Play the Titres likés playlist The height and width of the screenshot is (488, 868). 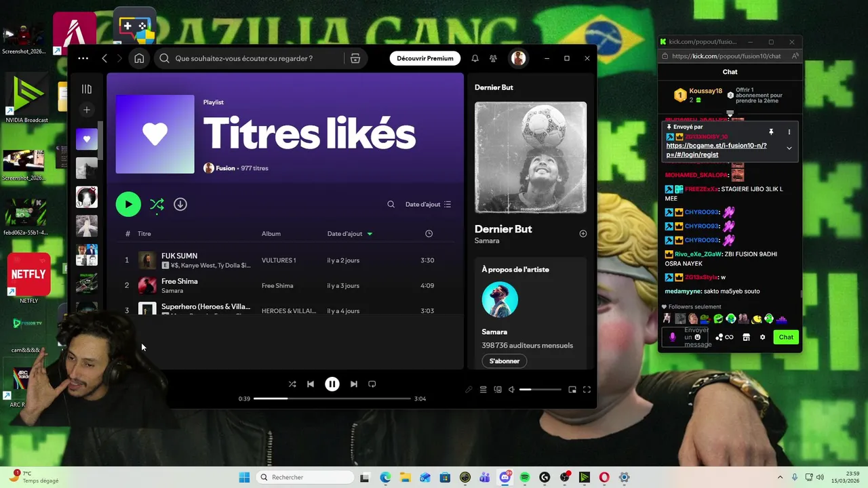(128, 204)
